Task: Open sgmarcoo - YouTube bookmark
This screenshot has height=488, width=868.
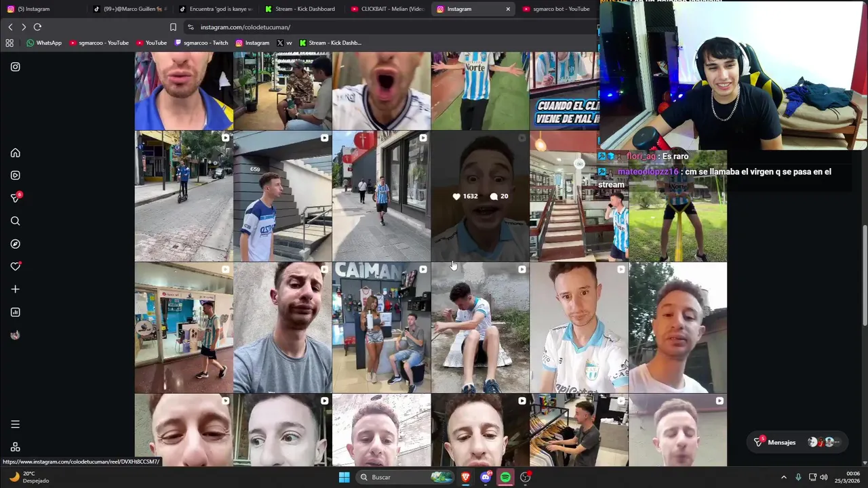Action: [x=99, y=43]
